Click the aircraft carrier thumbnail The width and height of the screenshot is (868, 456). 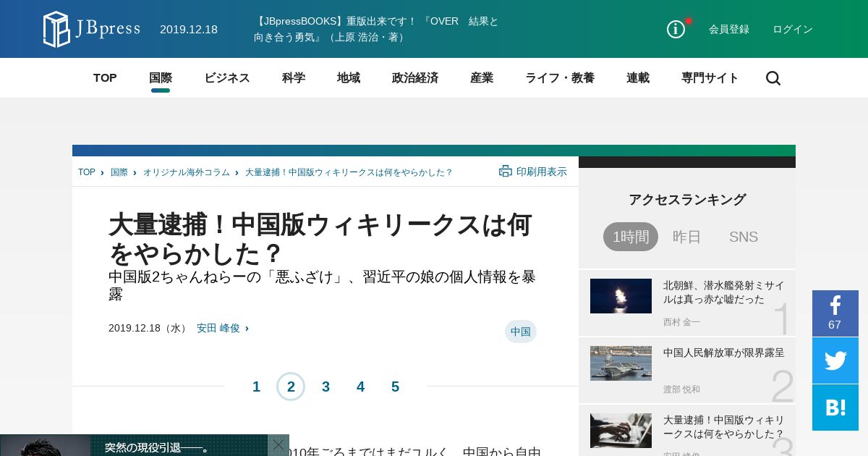pyautogui.click(x=621, y=363)
